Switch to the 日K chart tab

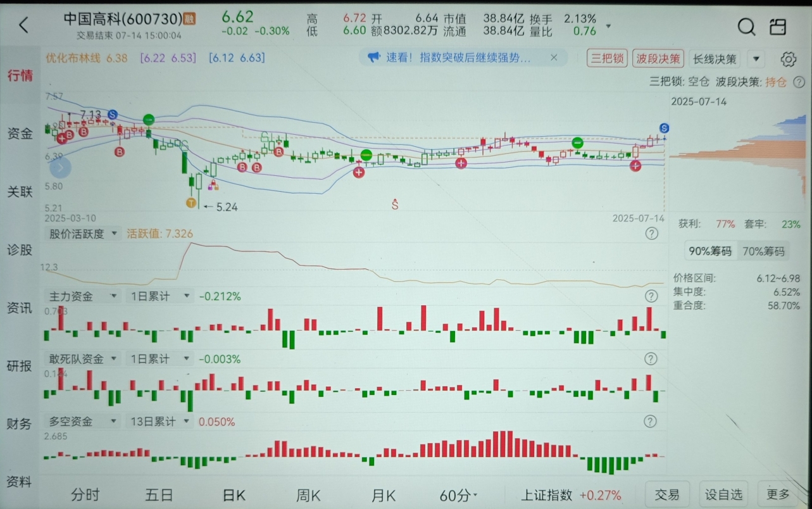234,495
